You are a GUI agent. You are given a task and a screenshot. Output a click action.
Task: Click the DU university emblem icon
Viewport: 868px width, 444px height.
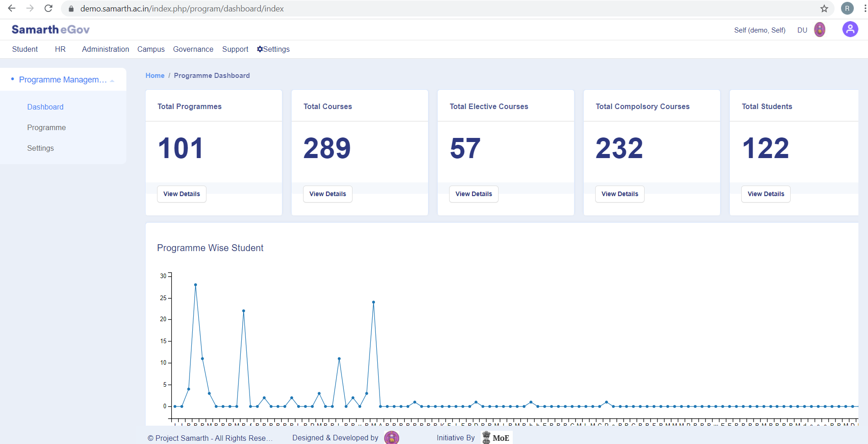click(819, 30)
